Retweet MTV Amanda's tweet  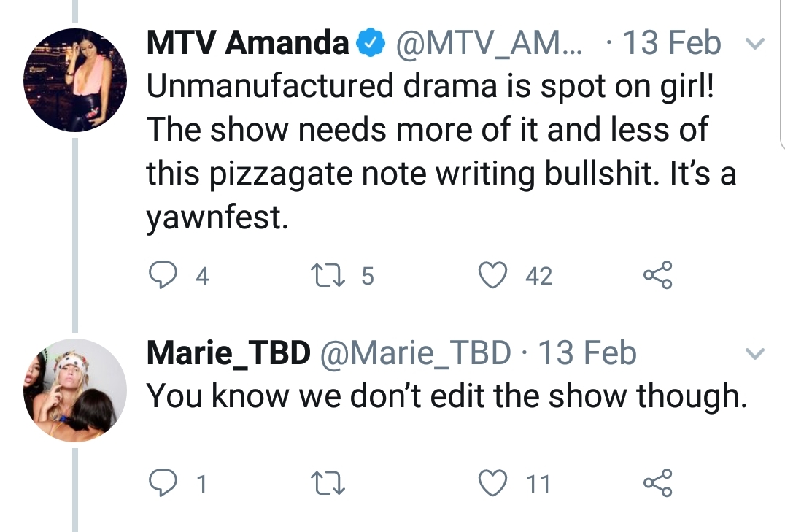point(328,276)
